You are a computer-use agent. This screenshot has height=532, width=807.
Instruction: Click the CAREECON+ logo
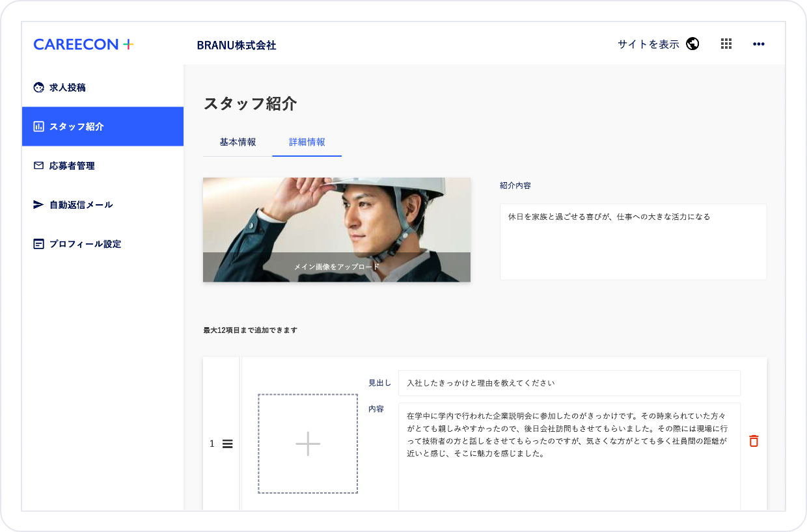pyautogui.click(x=83, y=44)
